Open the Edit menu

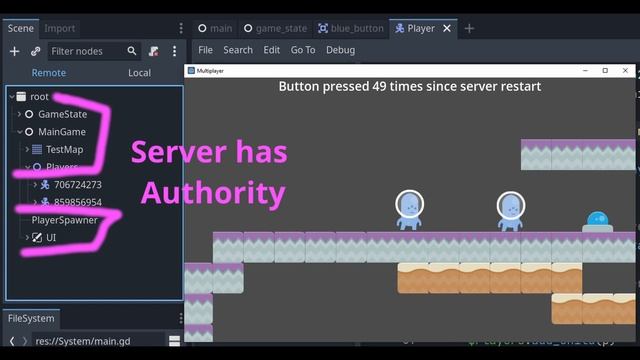click(x=271, y=50)
